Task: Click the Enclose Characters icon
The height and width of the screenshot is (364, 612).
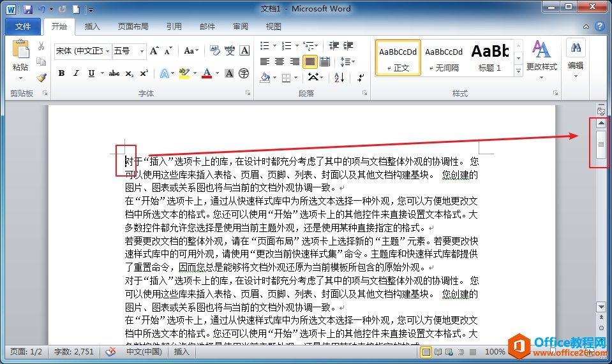Action: click(x=244, y=73)
